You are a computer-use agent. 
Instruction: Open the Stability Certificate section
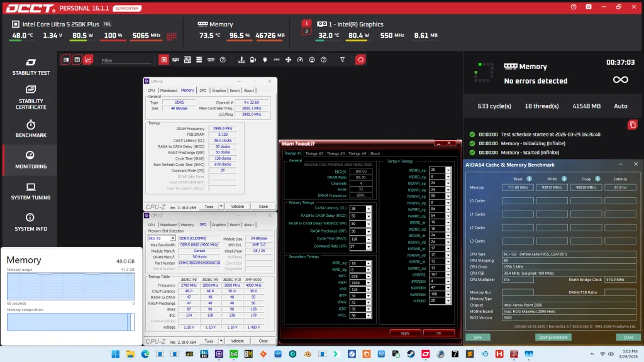(x=31, y=97)
